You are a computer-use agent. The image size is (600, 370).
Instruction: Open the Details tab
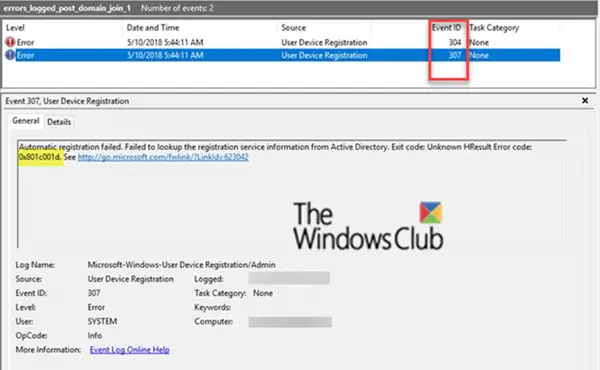point(59,122)
